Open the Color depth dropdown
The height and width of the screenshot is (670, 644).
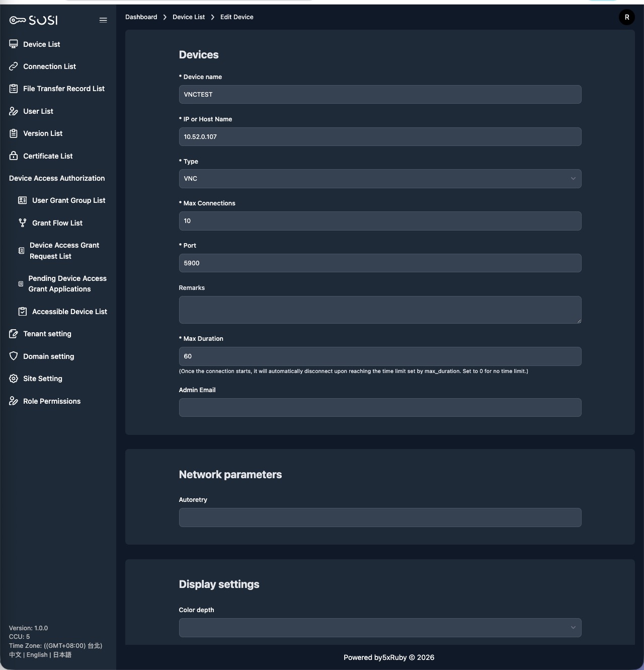380,628
